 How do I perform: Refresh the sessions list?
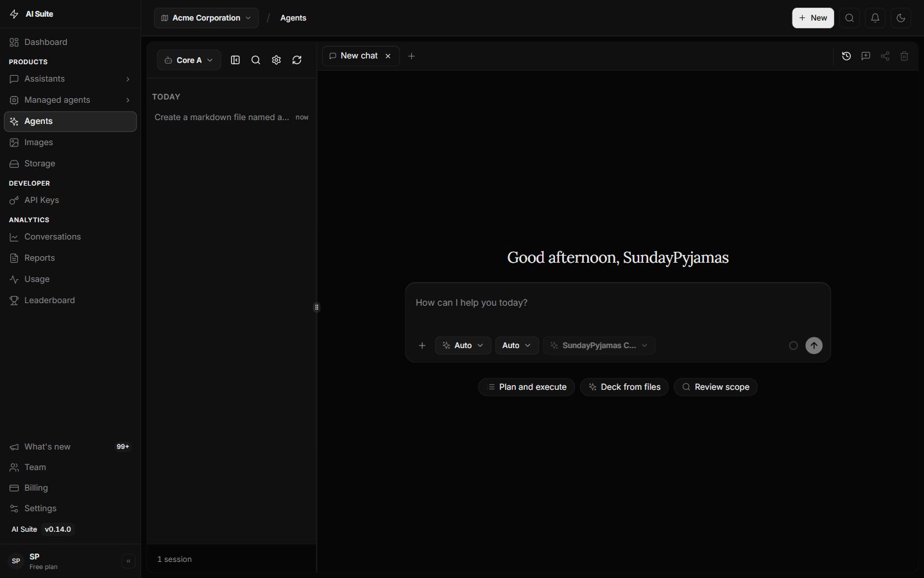pos(297,60)
